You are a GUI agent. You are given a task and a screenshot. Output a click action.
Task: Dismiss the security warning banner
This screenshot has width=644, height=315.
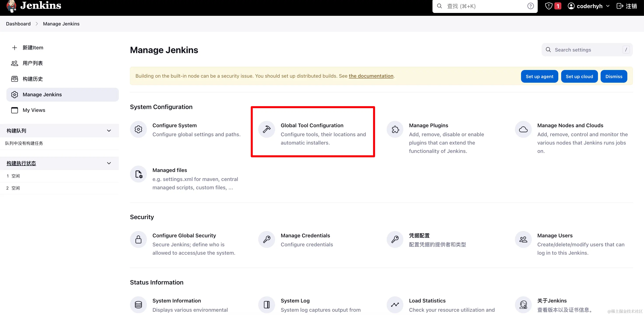point(614,76)
